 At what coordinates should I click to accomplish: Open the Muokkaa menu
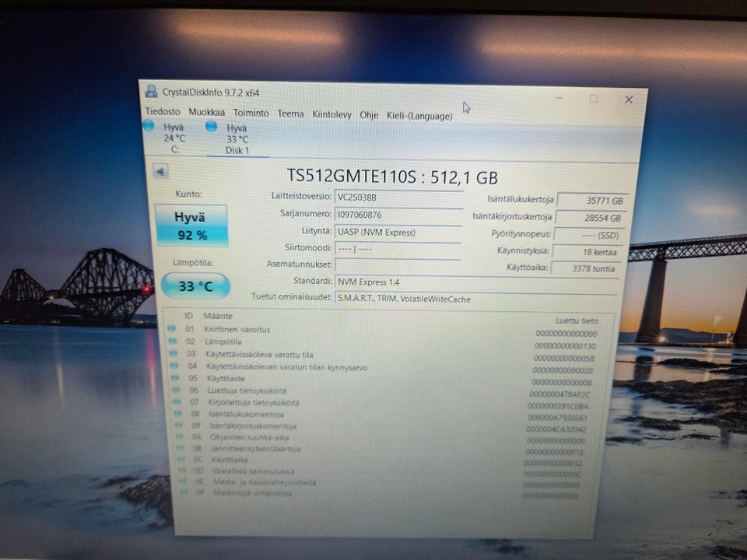coord(206,112)
